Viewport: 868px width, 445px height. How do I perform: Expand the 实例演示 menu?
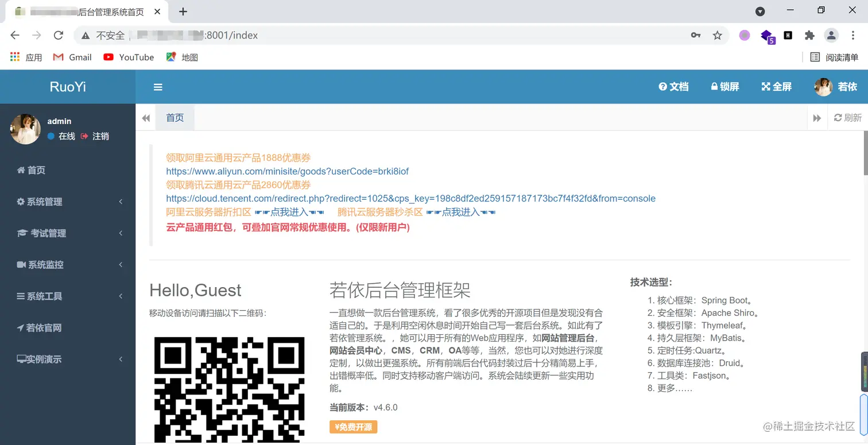[x=68, y=359]
